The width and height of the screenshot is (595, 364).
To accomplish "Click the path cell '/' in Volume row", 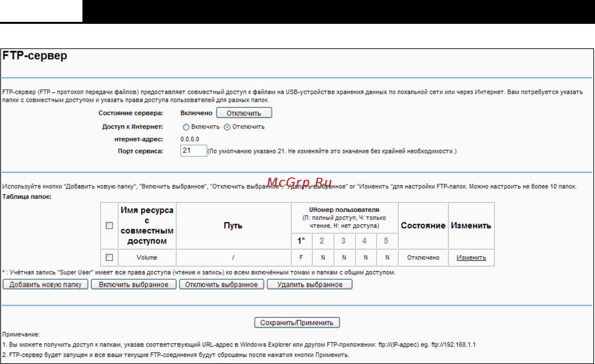I will coord(233,257).
